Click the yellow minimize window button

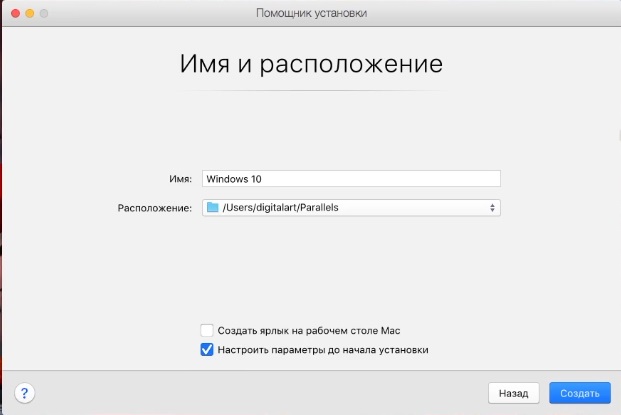(29, 13)
